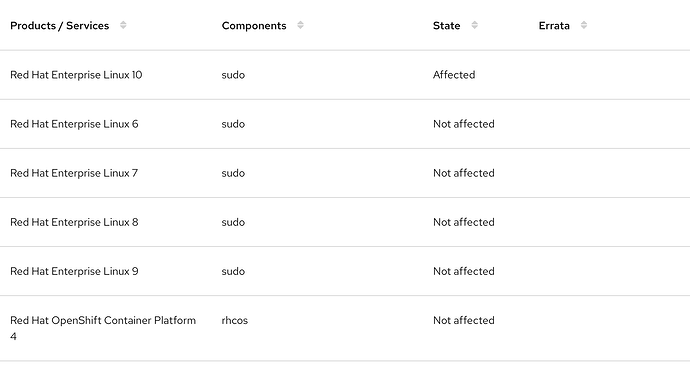Click the Components column header label
690x367 pixels.
(254, 26)
